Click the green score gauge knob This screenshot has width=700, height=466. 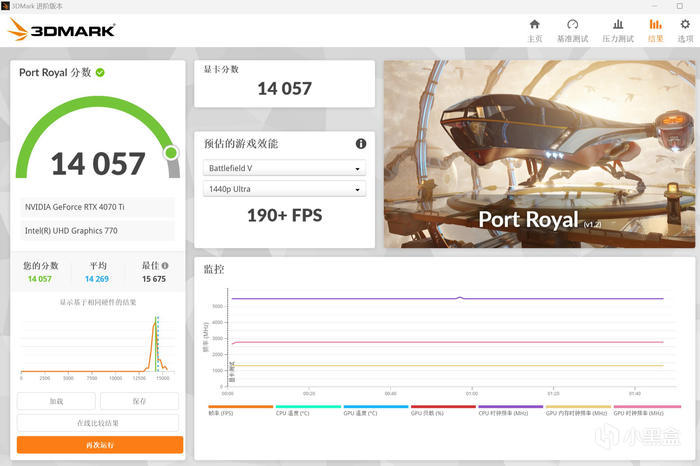click(171, 153)
